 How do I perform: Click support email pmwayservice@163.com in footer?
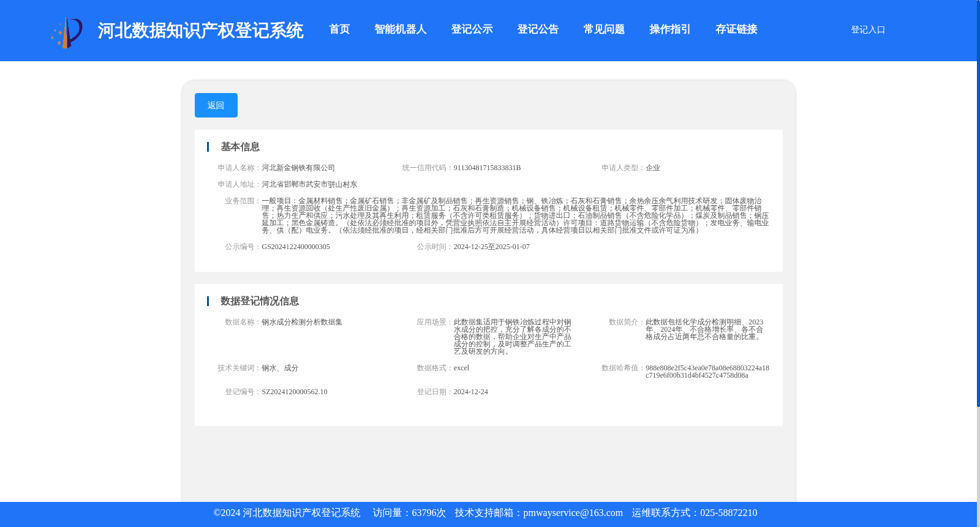(x=573, y=513)
